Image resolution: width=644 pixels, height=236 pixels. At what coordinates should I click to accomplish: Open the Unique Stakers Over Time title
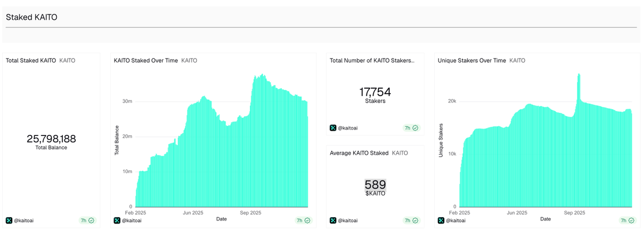click(x=472, y=61)
